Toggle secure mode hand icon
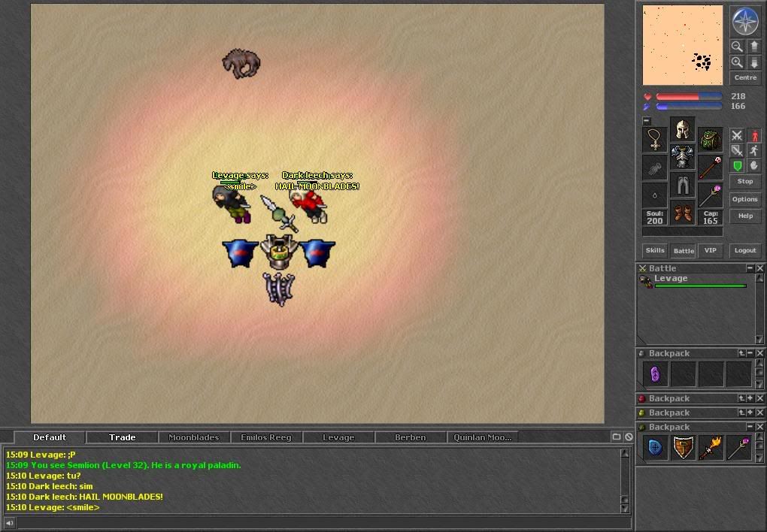Viewport: 767px width, 532px height. (754, 166)
